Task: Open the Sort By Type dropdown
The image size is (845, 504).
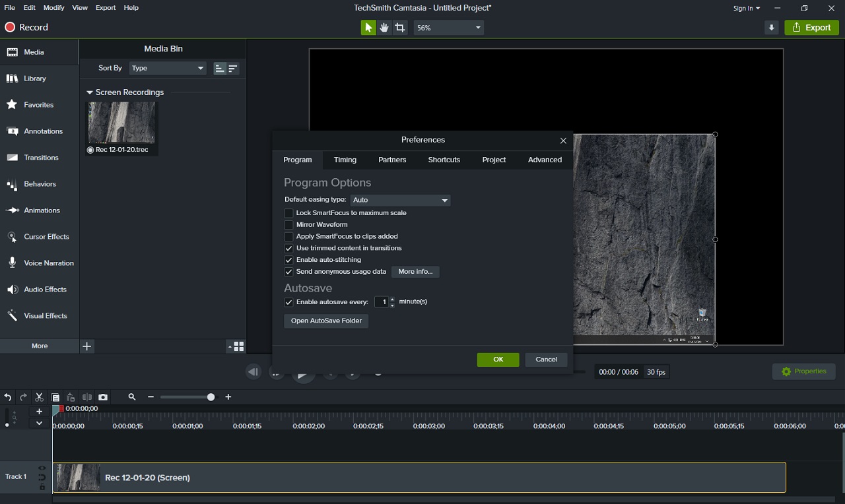Action: (x=168, y=68)
